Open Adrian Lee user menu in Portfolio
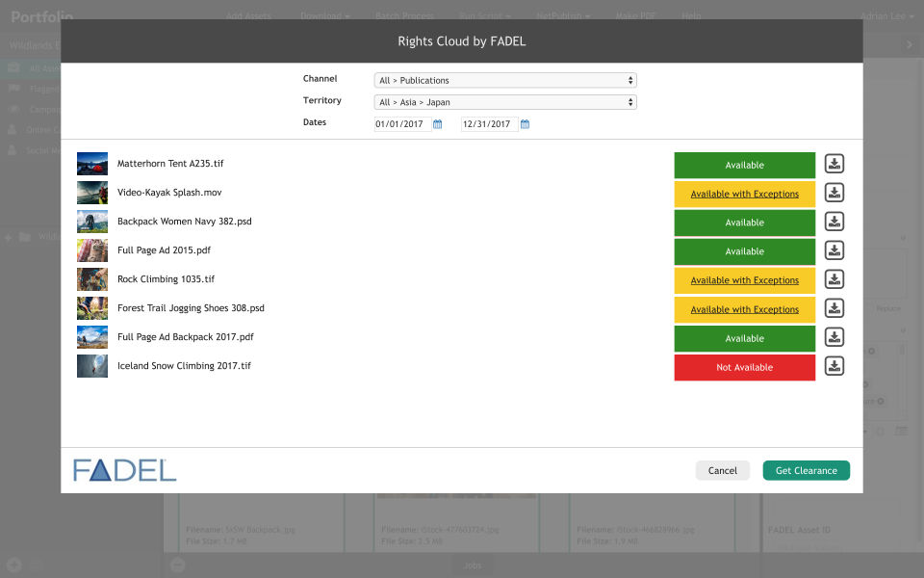Viewport: 924px width, 578px height. [x=886, y=16]
